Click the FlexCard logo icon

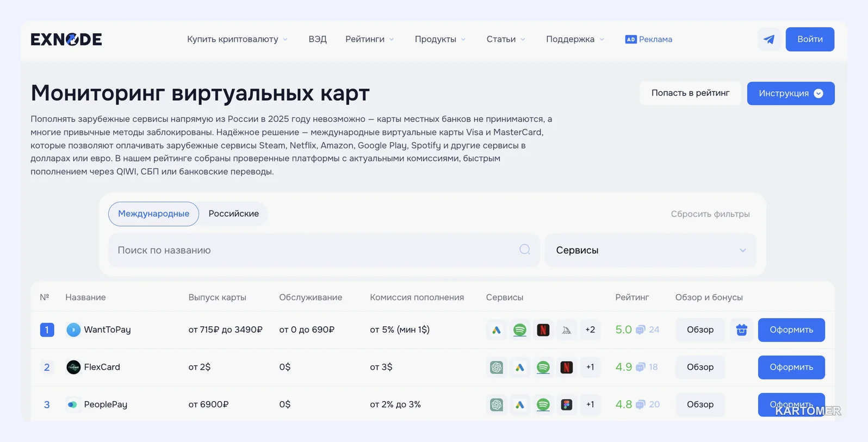[73, 367]
